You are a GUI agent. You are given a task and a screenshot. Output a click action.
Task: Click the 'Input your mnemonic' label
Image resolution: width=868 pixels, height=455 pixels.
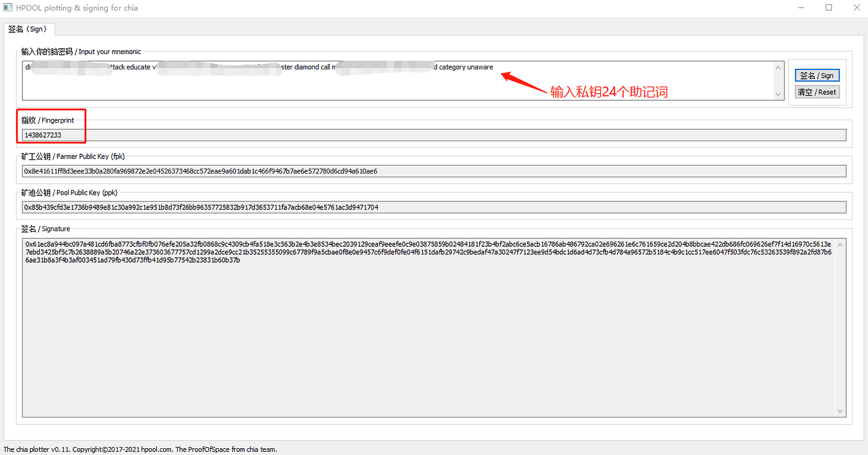tap(110, 51)
